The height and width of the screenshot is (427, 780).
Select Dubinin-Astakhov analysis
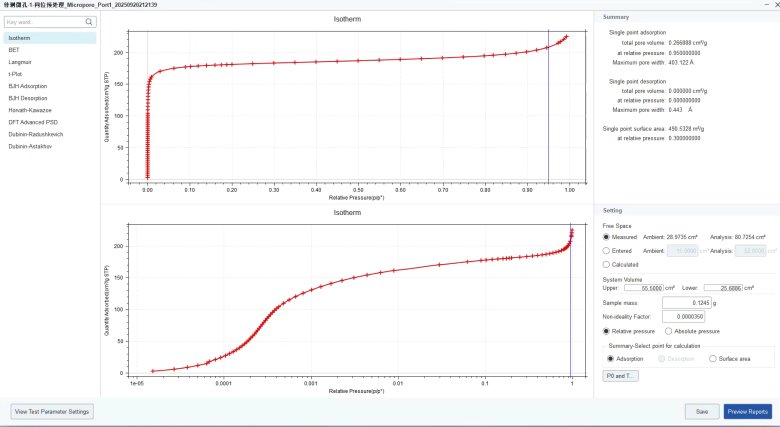point(30,148)
